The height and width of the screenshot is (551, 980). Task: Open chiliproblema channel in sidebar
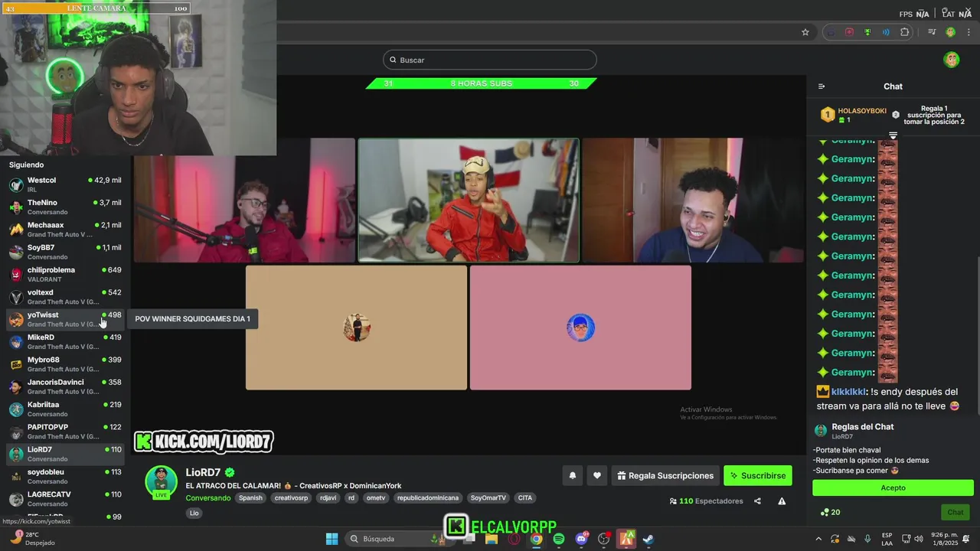point(65,274)
